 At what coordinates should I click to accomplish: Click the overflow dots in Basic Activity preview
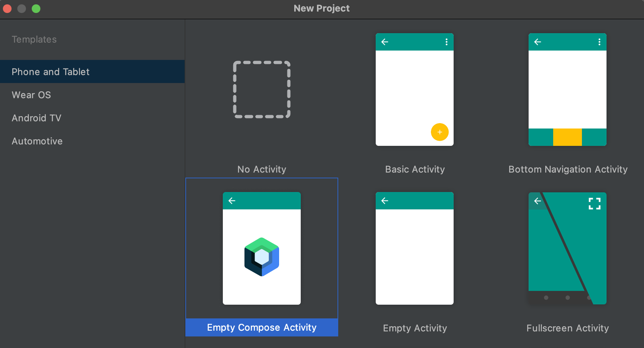[446, 42]
